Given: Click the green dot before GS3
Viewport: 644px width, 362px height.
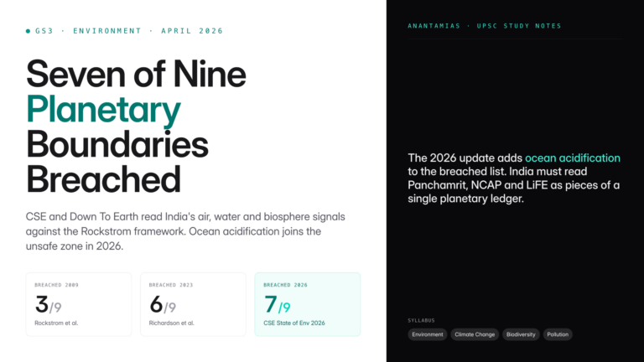Looking at the screenshot, I should point(28,31).
